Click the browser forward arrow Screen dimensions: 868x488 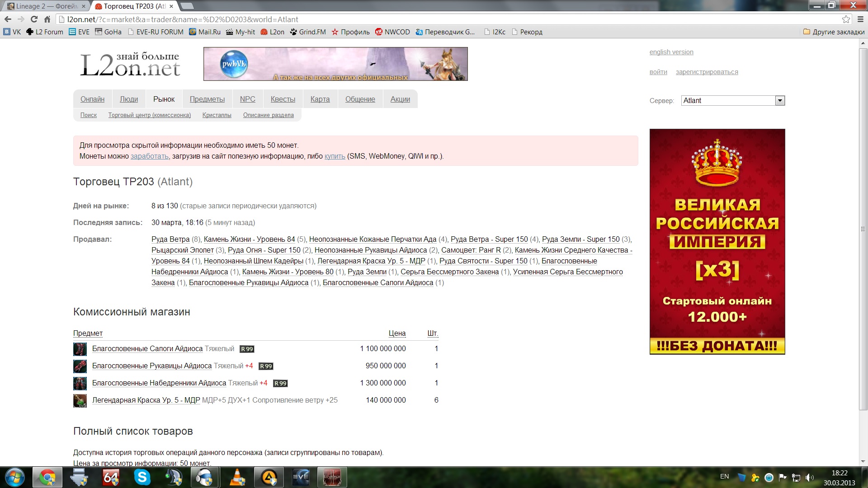(x=21, y=19)
